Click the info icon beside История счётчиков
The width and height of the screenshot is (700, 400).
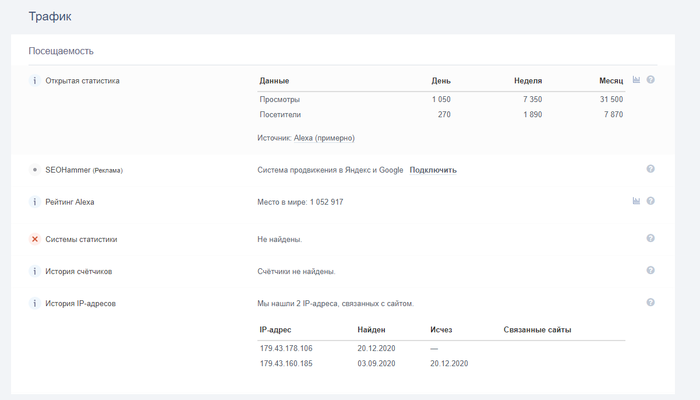[35, 271]
